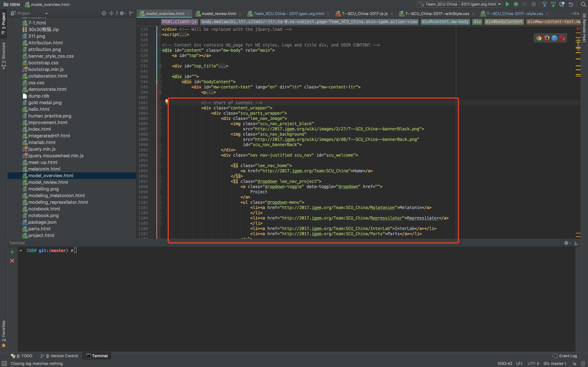588x367 pixels.
Task: Expand the collapsed script block
Action: (160, 35)
